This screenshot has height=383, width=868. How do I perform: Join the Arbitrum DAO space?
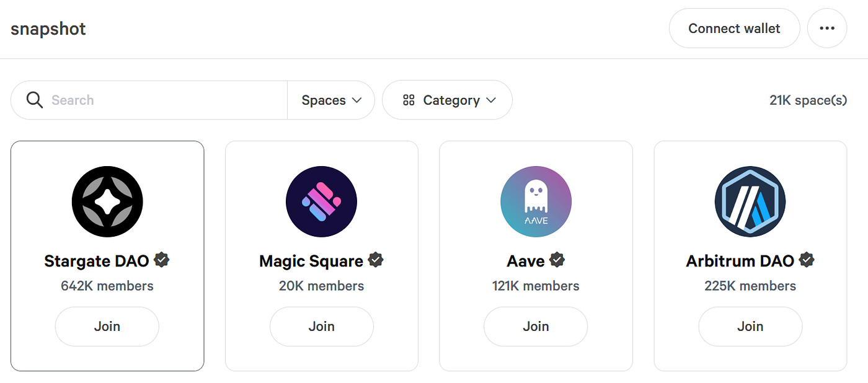point(750,326)
